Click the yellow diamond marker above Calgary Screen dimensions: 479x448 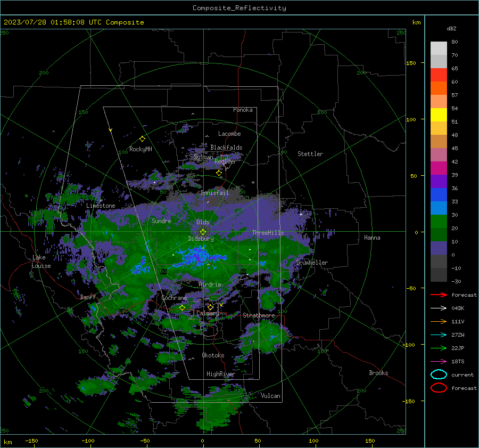tap(210, 307)
